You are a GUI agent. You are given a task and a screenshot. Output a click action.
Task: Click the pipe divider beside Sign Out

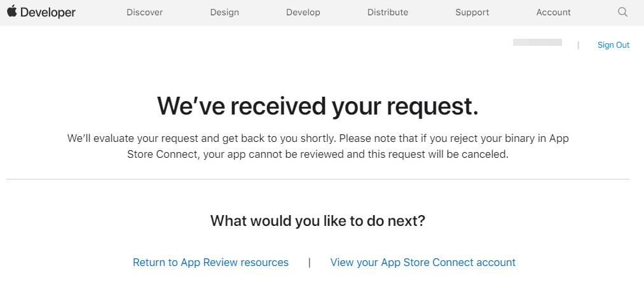pyautogui.click(x=579, y=45)
